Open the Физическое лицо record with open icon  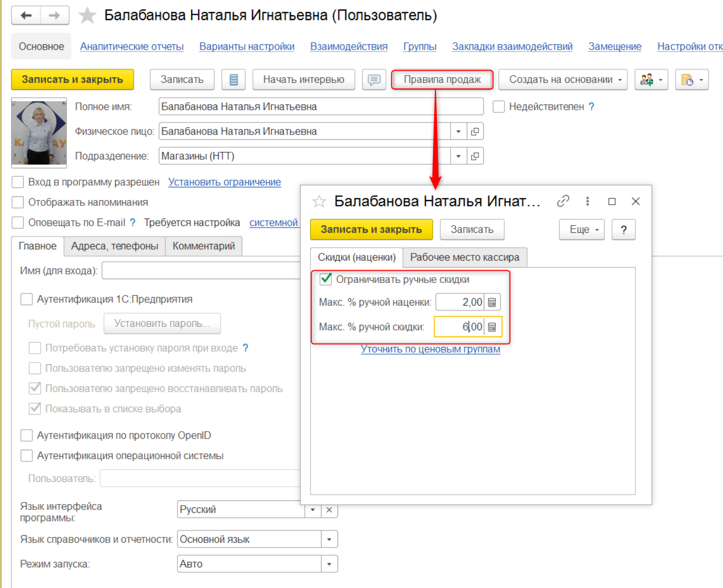tap(475, 131)
